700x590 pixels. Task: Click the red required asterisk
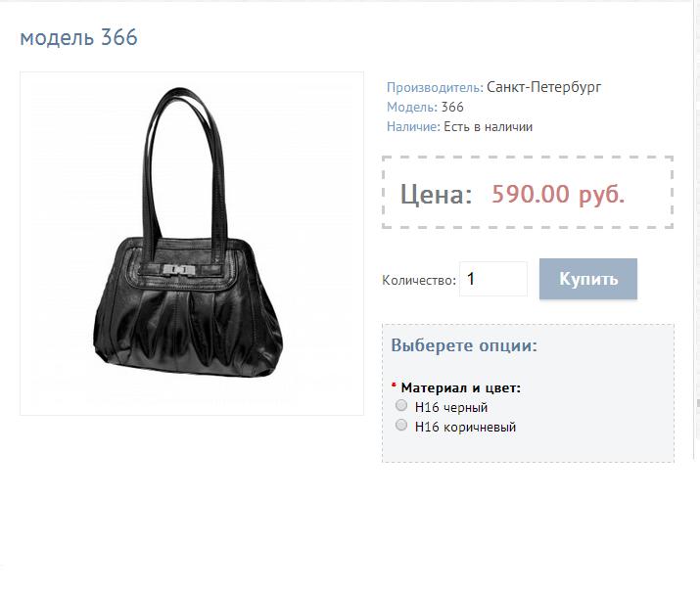(x=394, y=386)
